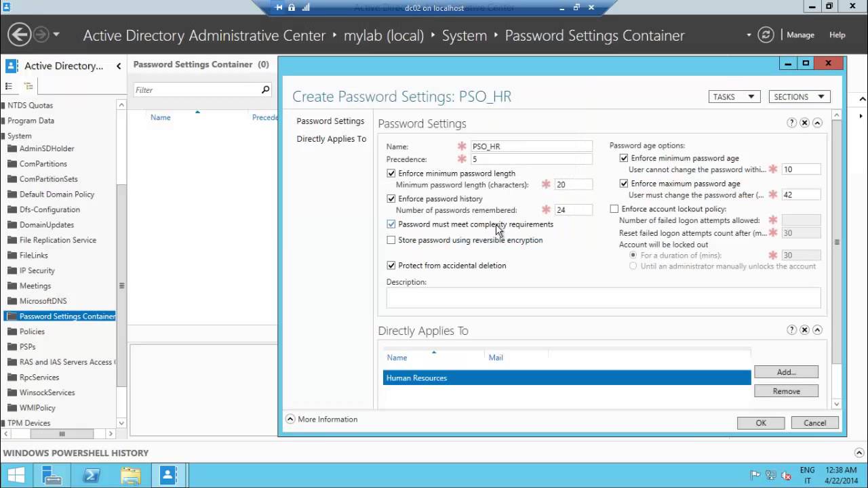Click the Mail column header
Image resolution: width=868 pixels, height=488 pixels.
pos(496,357)
